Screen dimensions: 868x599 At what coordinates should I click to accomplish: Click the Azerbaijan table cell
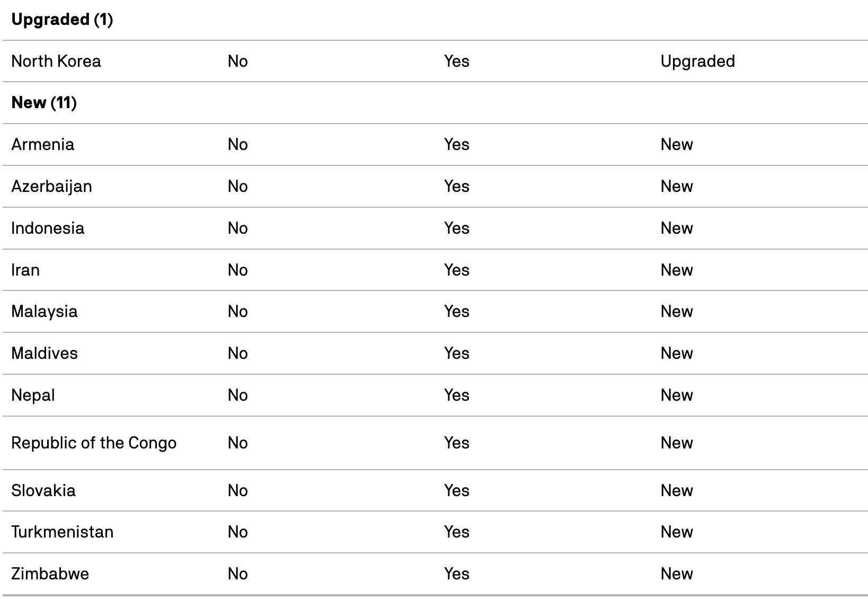click(51, 187)
